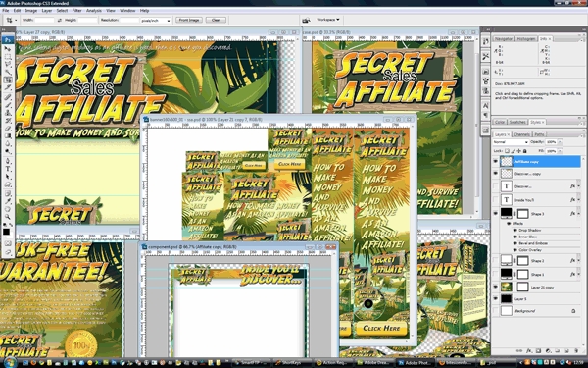
Task: Click Add layer mask icon
Action: [x=538, y=350]
